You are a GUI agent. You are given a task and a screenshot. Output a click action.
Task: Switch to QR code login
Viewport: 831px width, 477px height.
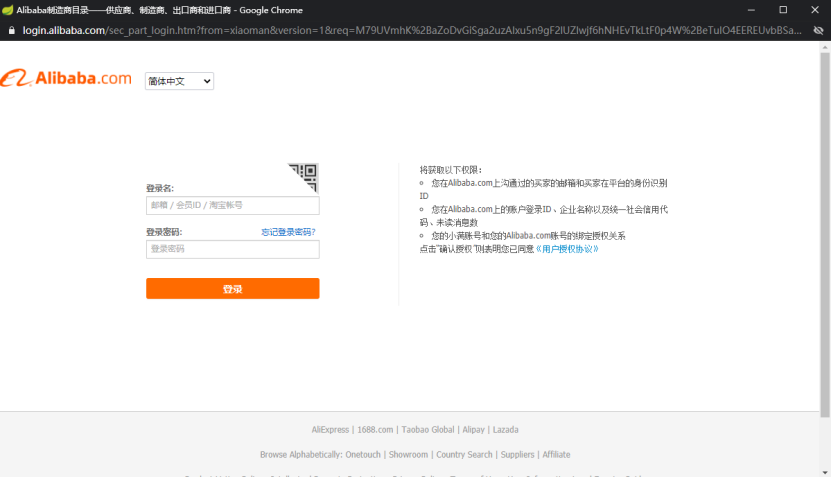[305, 176]
